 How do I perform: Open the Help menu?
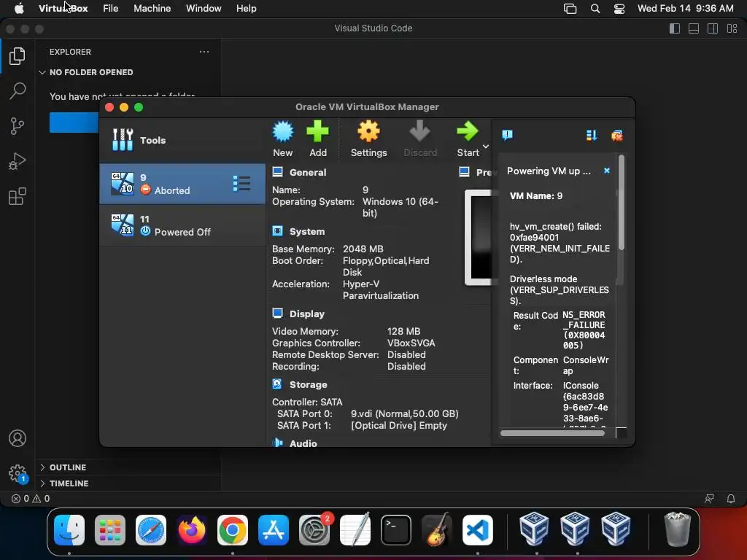pyautogui.click(x=247, y=8)
